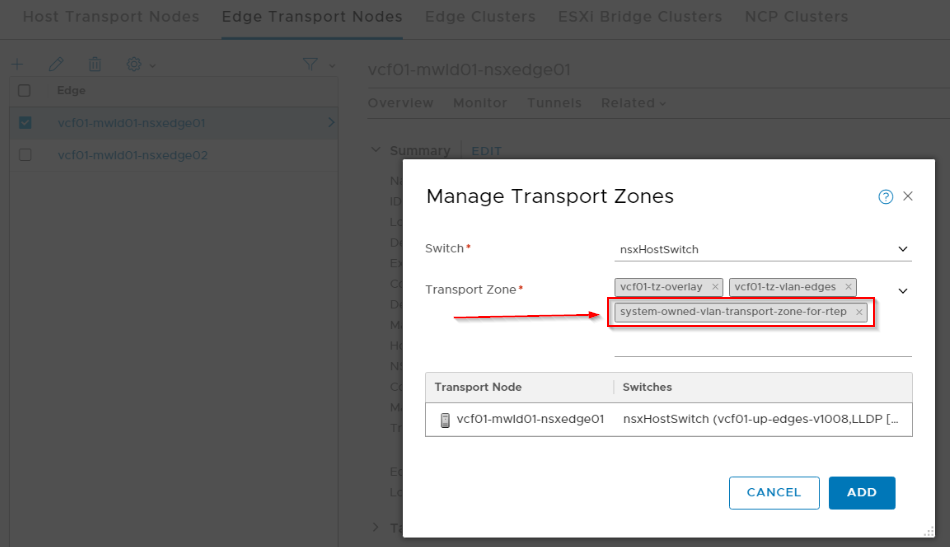Click the CANCEL button

point(773,492)
